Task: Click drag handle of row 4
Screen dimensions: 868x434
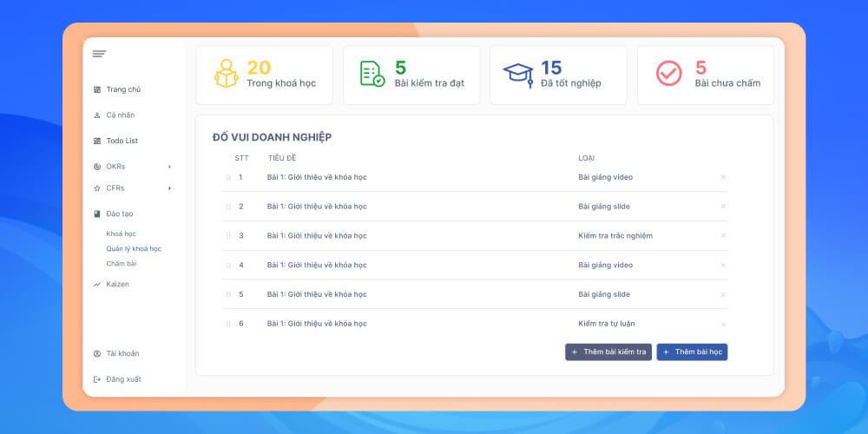Action: [x=228, y=265]
